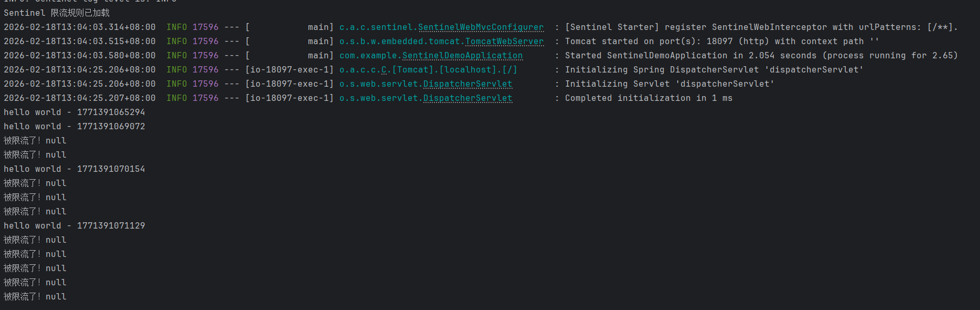Select the 'hello world - 1771391069072' output line
980x310 pixels.
coord(74,127)
